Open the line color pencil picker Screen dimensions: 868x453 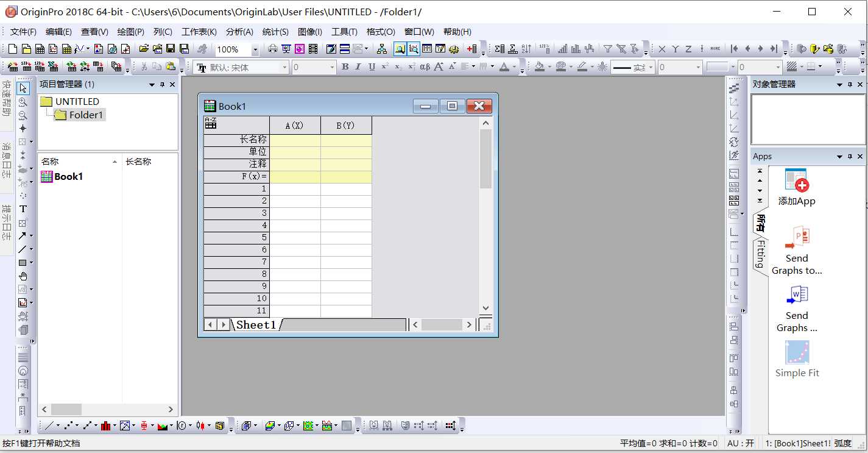[581, 66]
